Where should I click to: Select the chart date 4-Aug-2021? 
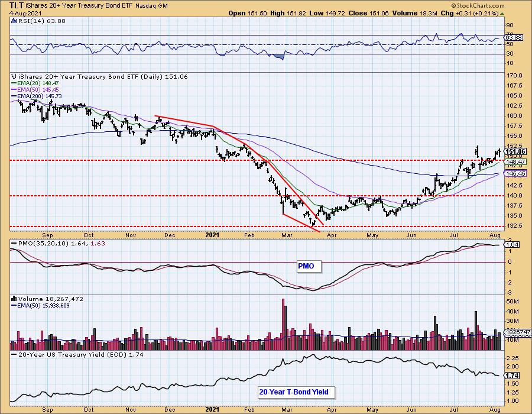click(25, 13)
